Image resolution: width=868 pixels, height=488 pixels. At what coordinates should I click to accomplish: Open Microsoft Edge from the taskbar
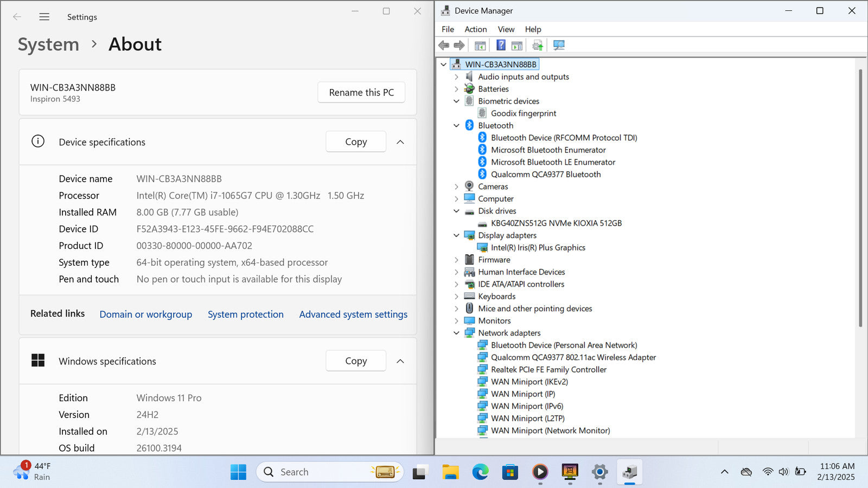click(480, 472)
